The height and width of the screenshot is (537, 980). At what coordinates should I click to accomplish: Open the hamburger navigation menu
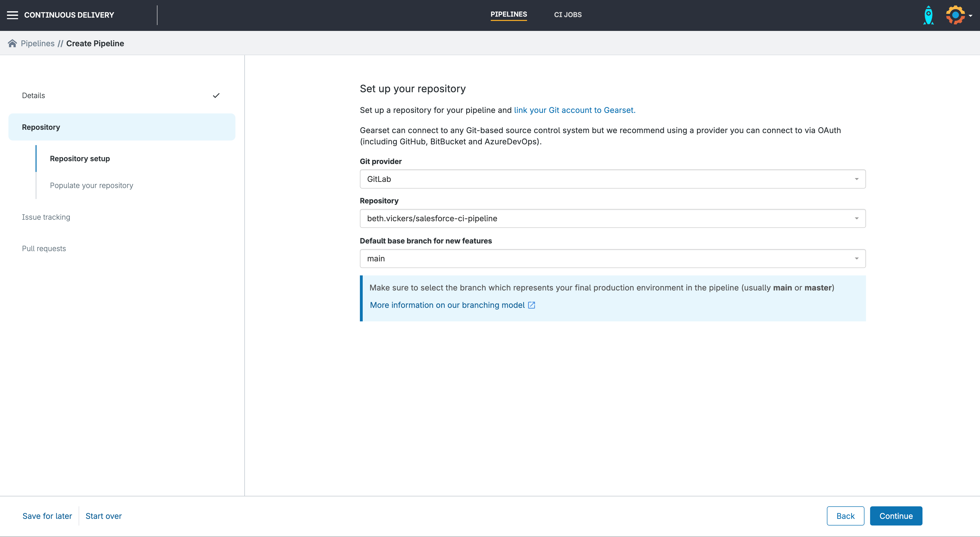(12, 15)
